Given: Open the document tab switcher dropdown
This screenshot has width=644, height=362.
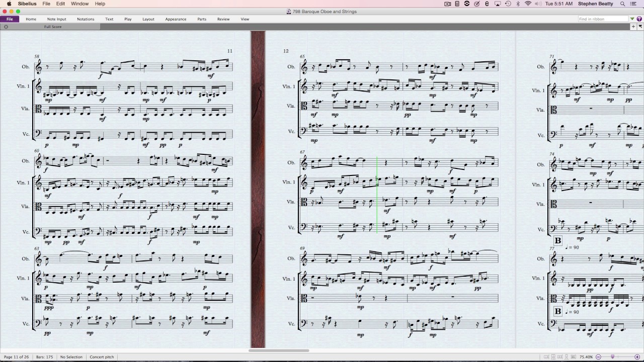Looking at the screenshot, I should tap(640, 27).
